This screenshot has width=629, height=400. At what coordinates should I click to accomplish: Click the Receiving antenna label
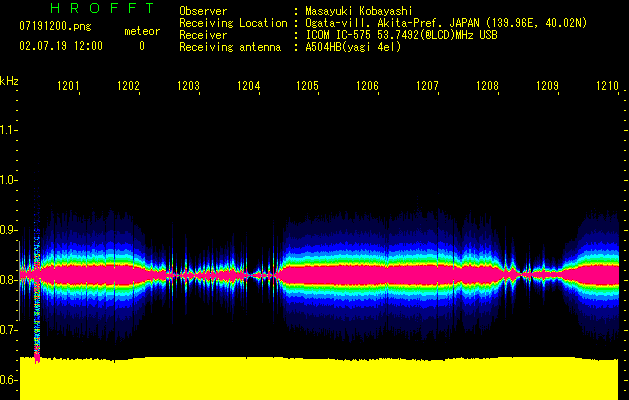click(x=230, y=47)
